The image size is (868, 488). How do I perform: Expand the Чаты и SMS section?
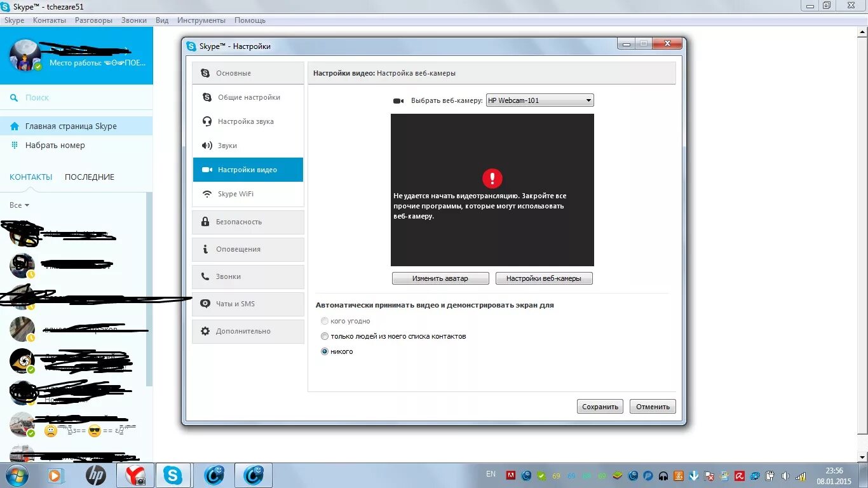coord(248,304)
